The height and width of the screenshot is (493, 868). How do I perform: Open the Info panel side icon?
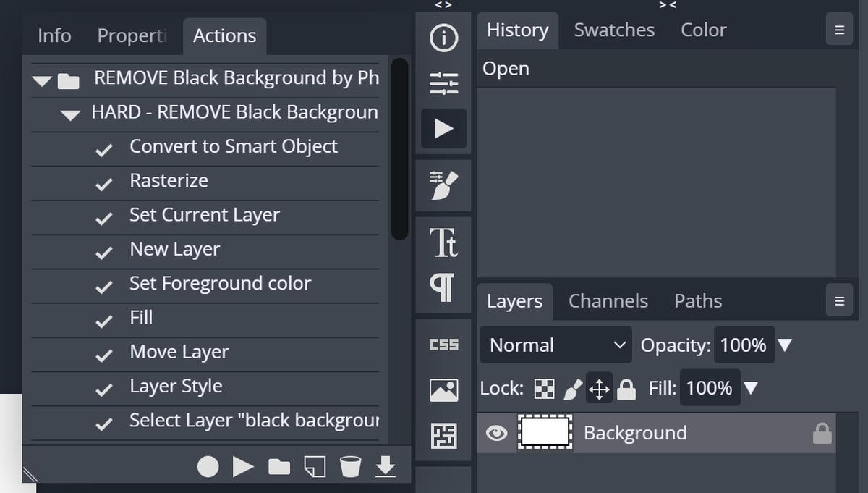pos(443,38)
